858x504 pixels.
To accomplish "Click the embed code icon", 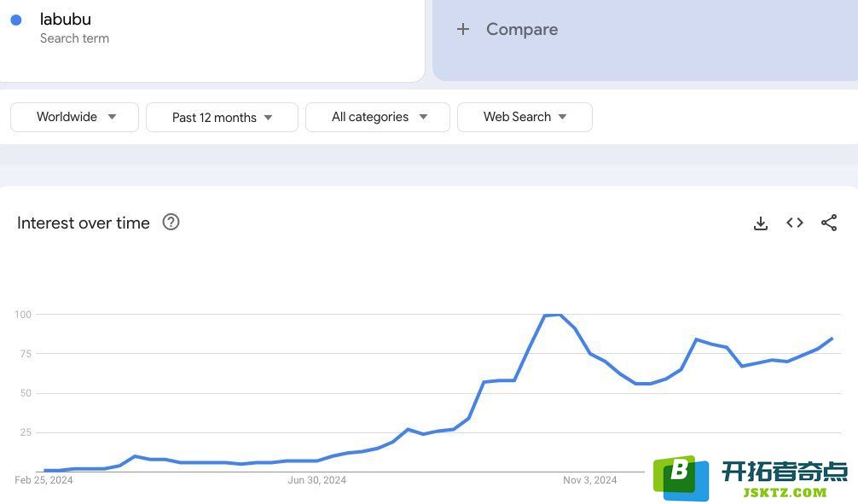I will coord(795,223).
